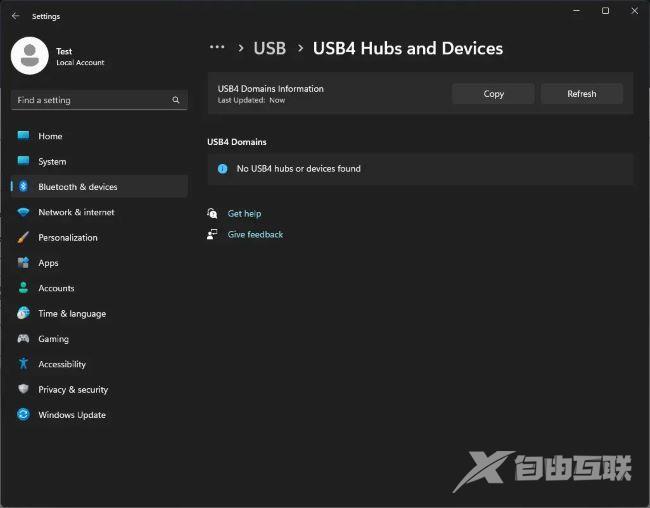Click the info icon next to No USB4 hubs
This screenshot has height=508, width=650.
coord(223,169)
